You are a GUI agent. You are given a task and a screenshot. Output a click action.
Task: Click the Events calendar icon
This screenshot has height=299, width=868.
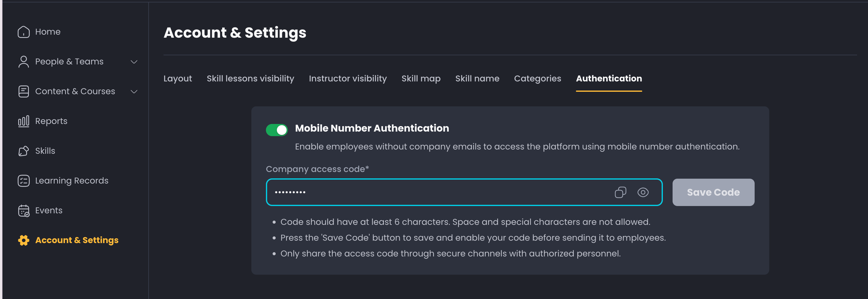tap(24, 211)
